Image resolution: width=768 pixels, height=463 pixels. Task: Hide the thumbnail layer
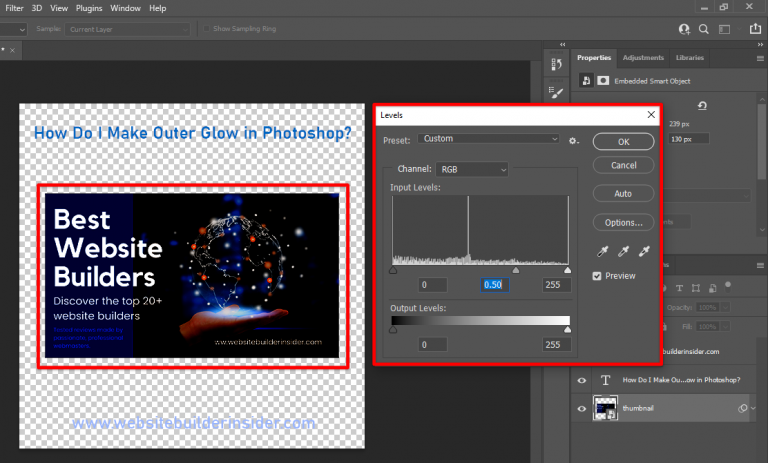(581, 408)
